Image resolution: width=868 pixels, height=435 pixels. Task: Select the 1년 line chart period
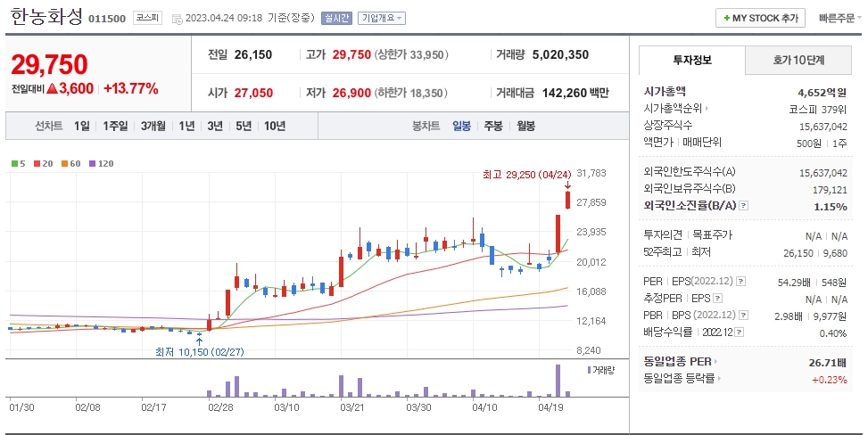tap(186, 127)
